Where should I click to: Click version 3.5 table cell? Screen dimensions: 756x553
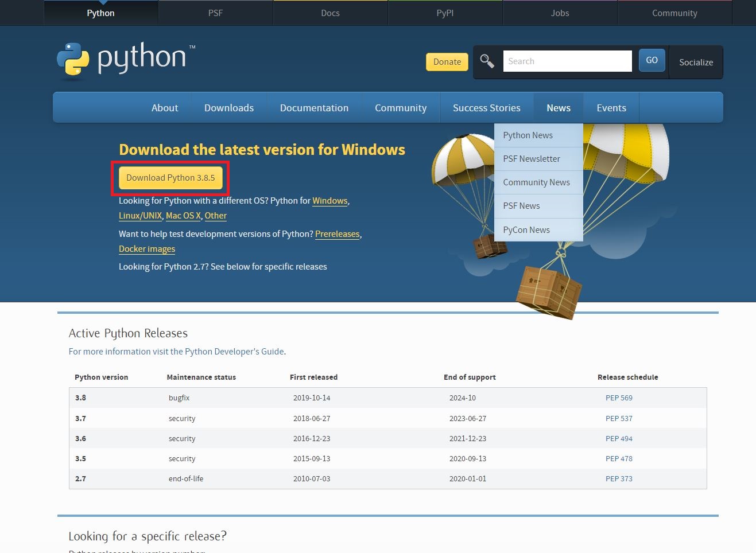(x=81, y=458)
